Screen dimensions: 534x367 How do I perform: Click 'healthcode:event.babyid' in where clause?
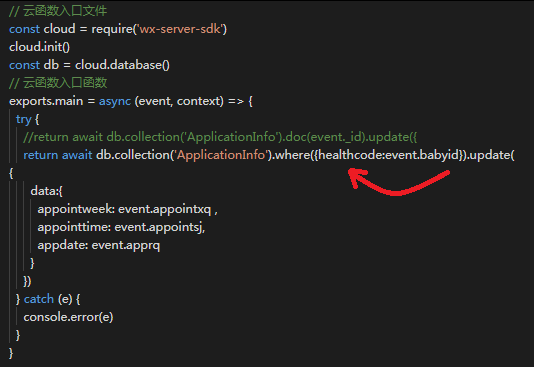pos(389,155)
